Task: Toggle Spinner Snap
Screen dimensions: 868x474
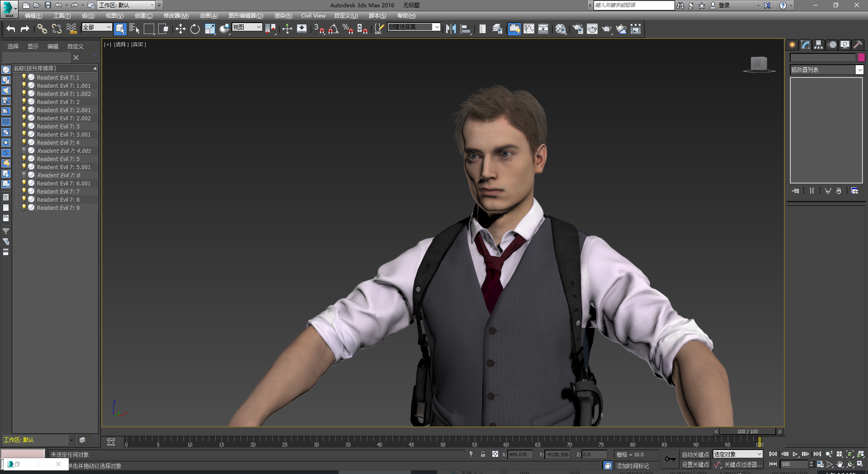Action: [362, 29]
